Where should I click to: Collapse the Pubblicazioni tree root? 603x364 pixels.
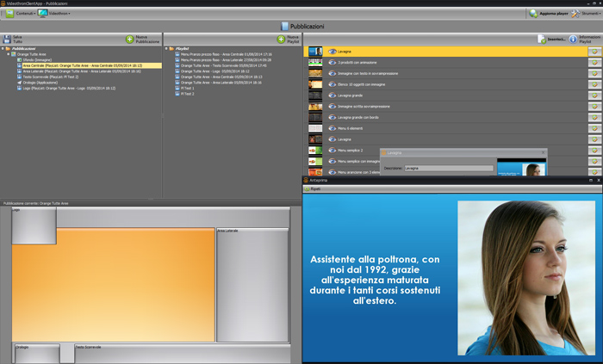[x=3, y=49]
